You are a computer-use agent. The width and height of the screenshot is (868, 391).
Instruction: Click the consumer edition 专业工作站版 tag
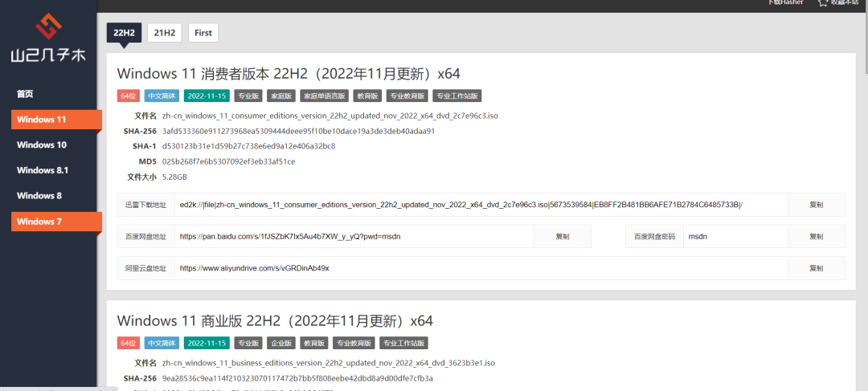(457, 96)
